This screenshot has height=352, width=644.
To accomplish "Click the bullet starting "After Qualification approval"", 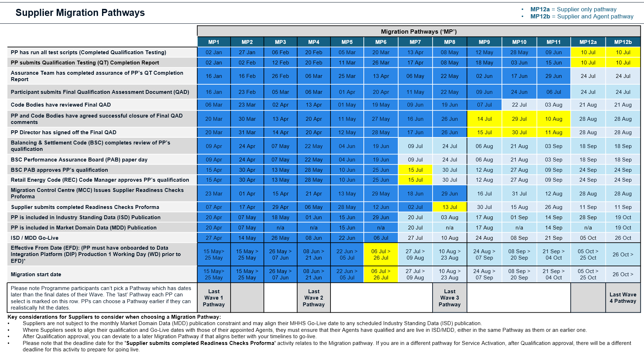I will coord(169,336).
